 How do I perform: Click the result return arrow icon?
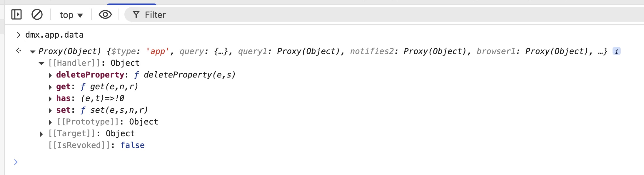point(19,51)
